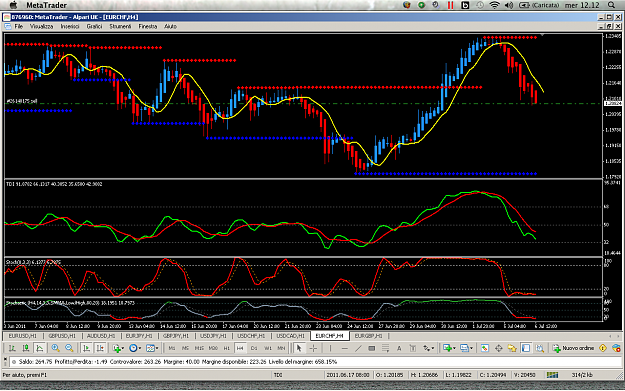
Task: Zoom out of the chart
Action: point(69,348)
